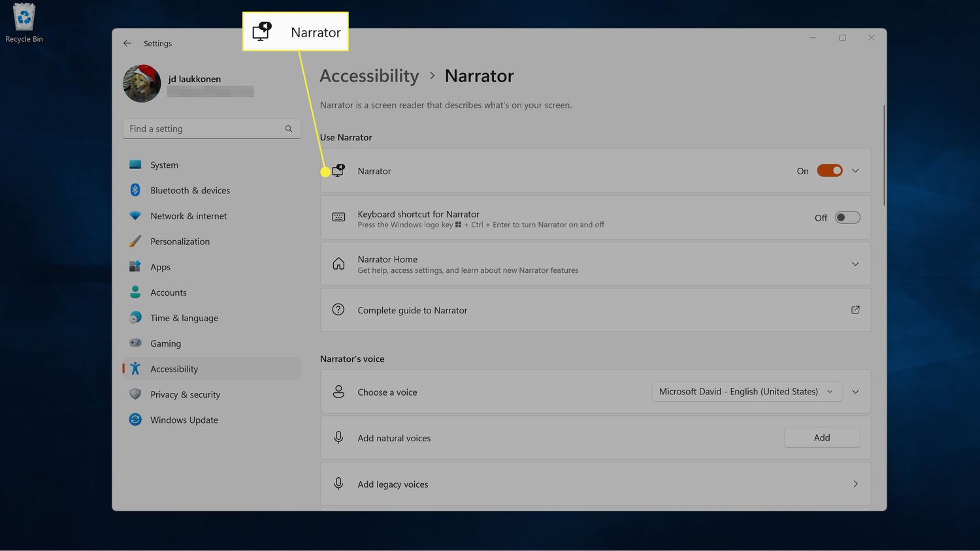The height and width of the screenshot is (551, 980).
Task: Open the Microsoft David voice dropdown
Action: (x=746, y=392)
